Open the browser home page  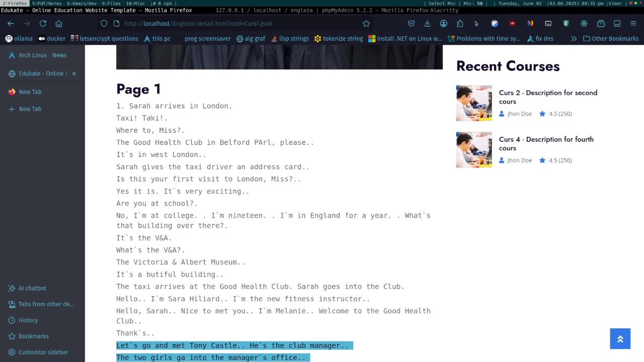[59, 23]
